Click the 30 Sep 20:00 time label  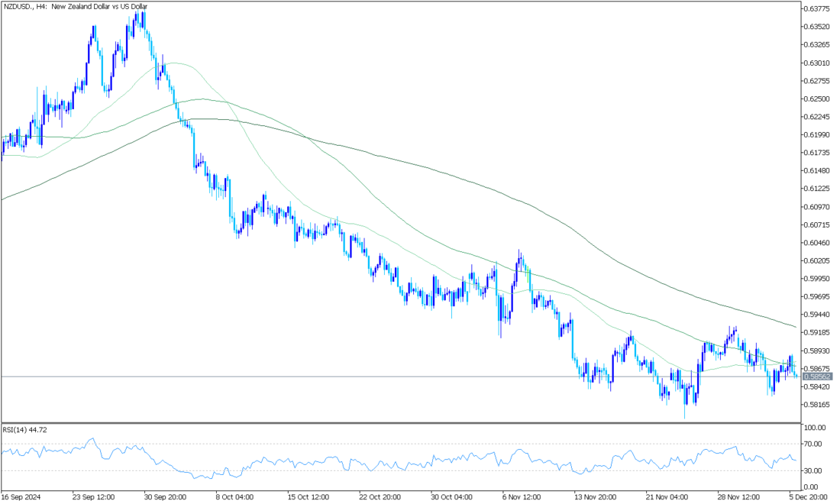pos(166,497)
